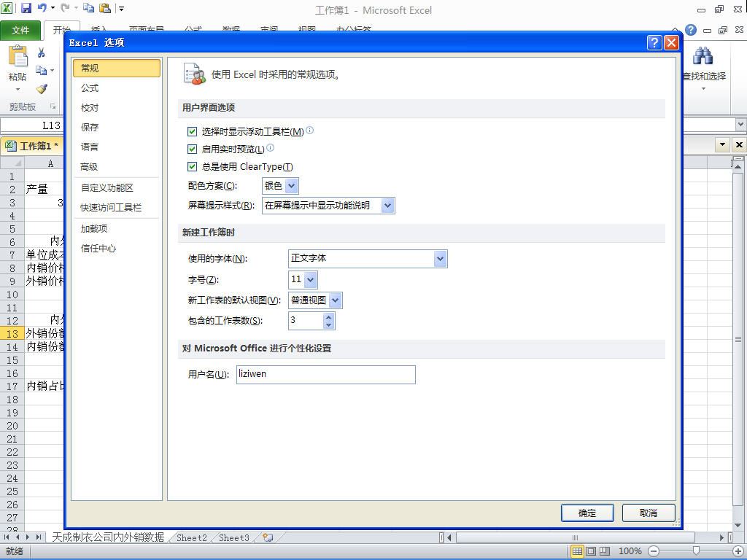The width and height of the screenshot is (747, 560).
Task: Click the Page Layout view status bar icon
Action: pyautogui.click(x=591, y=551)
